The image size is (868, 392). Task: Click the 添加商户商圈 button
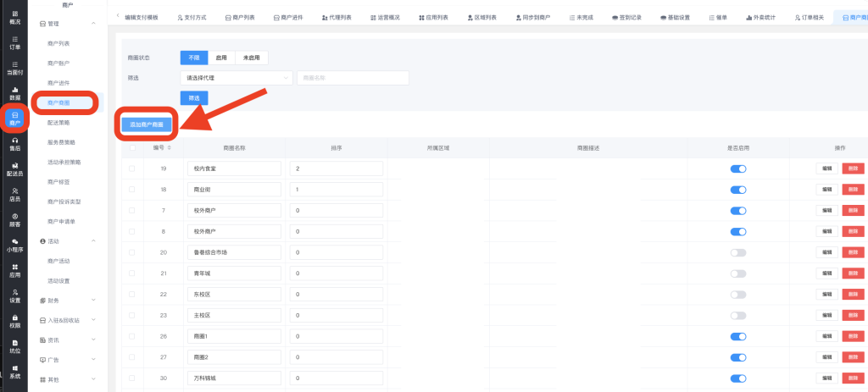point(147,124)
